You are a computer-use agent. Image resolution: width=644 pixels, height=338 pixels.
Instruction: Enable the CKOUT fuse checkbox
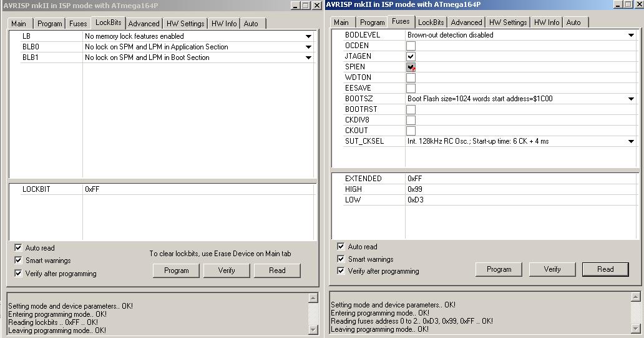(x=411, y=131)
